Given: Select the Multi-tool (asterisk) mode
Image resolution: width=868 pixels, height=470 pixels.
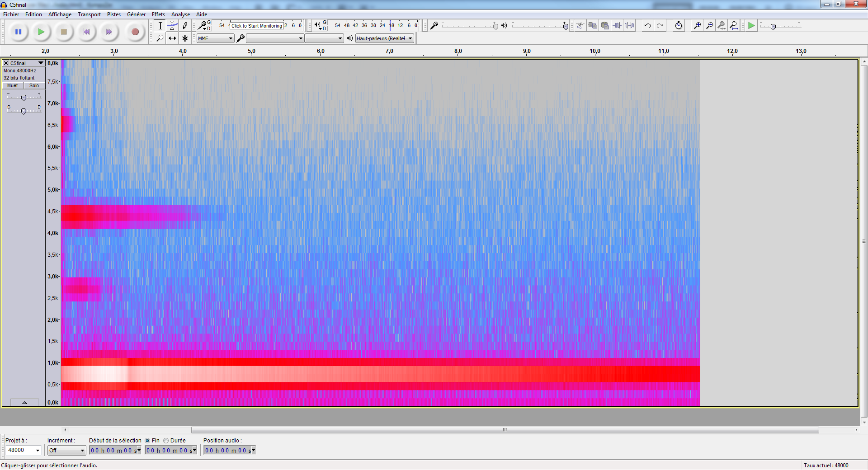Looking at the screenshot, I should [x=184, y=38].
